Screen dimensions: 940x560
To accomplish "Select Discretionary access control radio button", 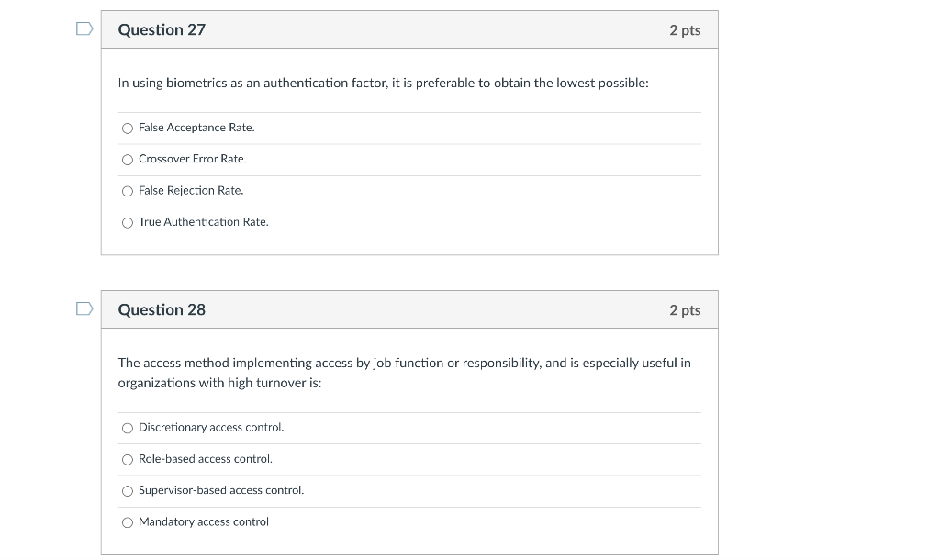I will (x=127, y=428).
